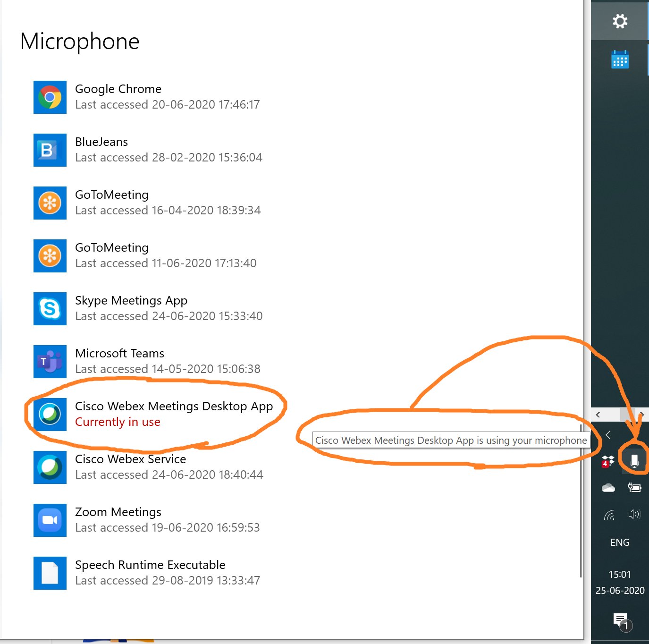Click "Last accessed 29-08-2019 13:33:47" text

point(168,580)
